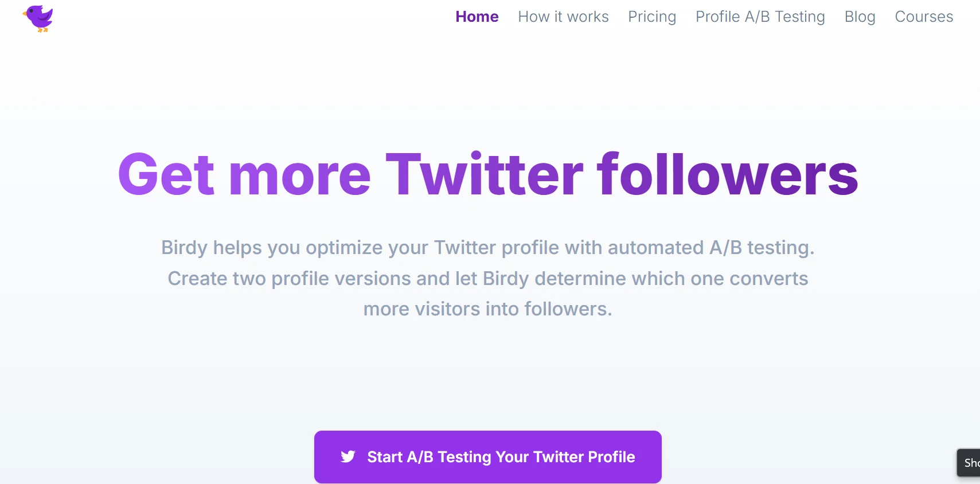Select the active Home tab in the navbar
Screen dimensions: 980x484
point(477,17)
